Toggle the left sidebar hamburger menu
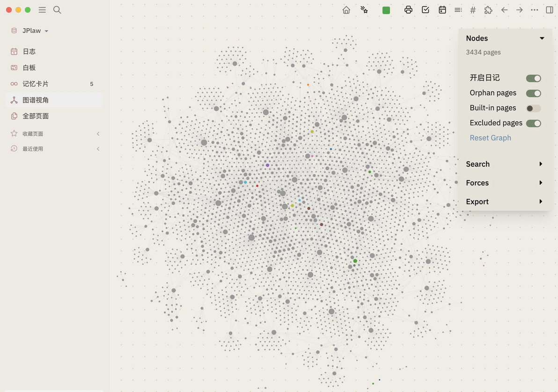558x392 pixels. 42,10
